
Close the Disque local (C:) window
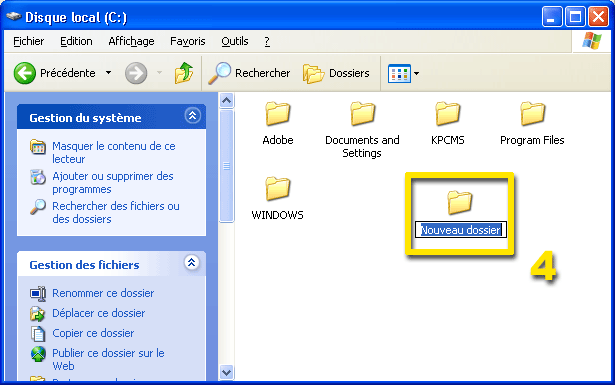[x=598, y=17]
